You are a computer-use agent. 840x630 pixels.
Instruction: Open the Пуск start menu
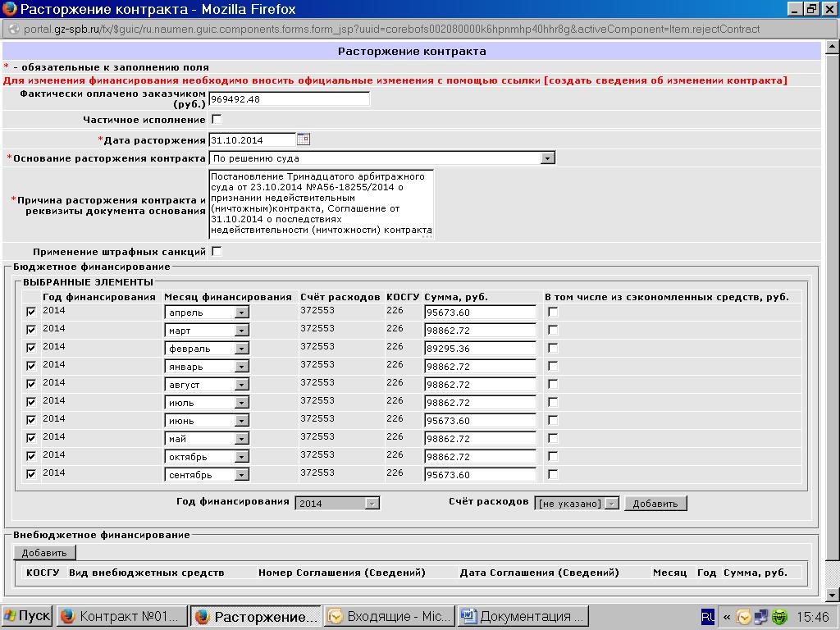click(x=27, y=617)
